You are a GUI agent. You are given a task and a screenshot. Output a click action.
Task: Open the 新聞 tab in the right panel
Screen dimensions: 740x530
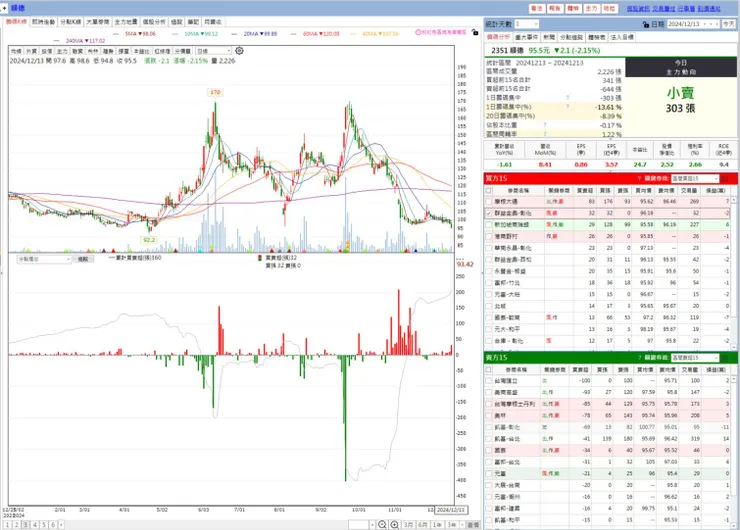[x=549, y=37]
